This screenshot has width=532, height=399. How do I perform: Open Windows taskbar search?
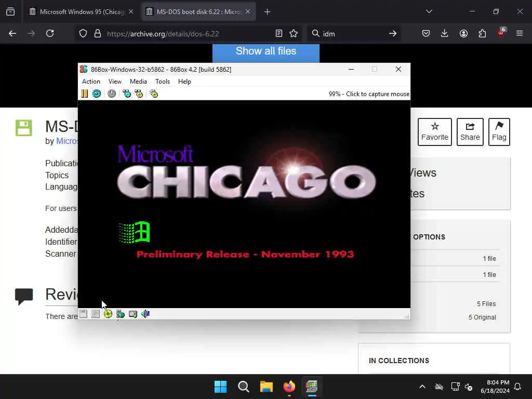click(243, 387)
